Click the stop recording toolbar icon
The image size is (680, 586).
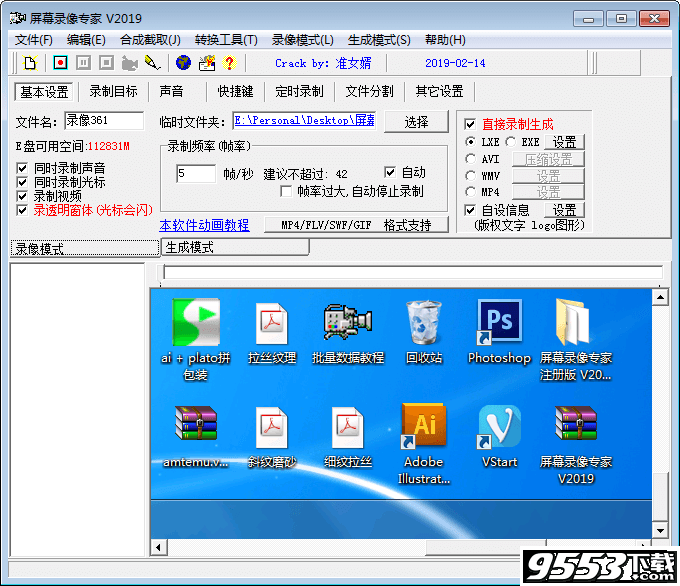tap(106, 63)
